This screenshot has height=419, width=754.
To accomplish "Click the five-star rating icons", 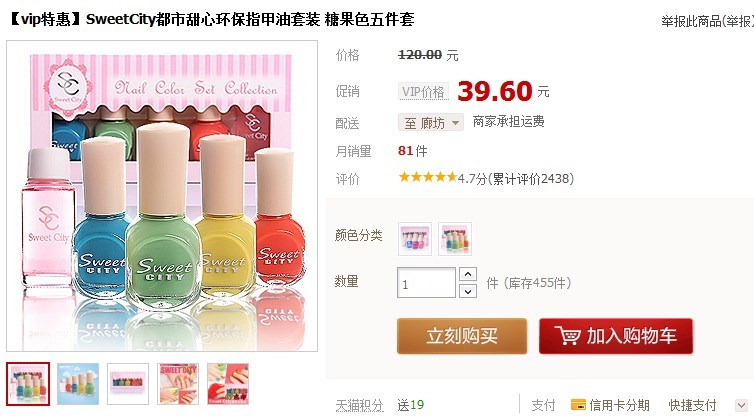I will point(427,178).
